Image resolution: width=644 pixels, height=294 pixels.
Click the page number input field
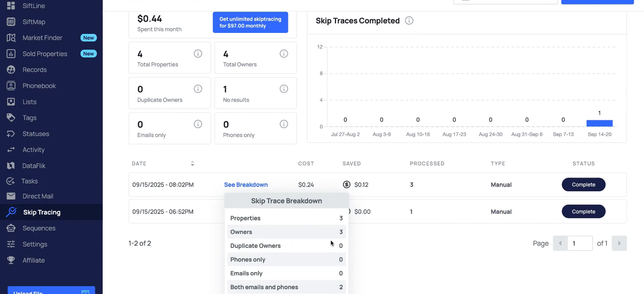(580, 243)
